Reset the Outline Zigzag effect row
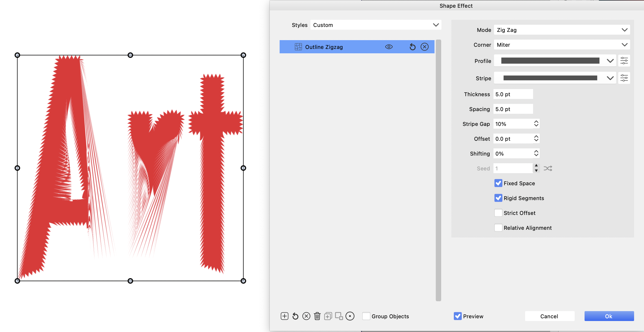The image size is (644, 332). 412,47
